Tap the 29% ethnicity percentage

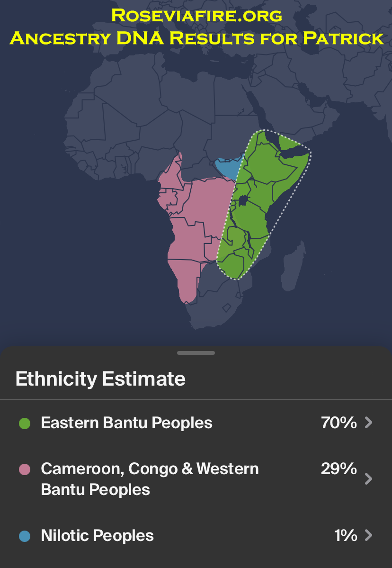pyautogui.click(x=339, y=469)
